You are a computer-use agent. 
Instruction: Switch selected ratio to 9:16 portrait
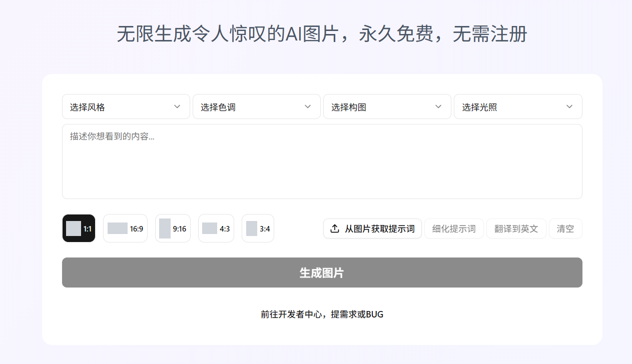[x=173, y=228]
